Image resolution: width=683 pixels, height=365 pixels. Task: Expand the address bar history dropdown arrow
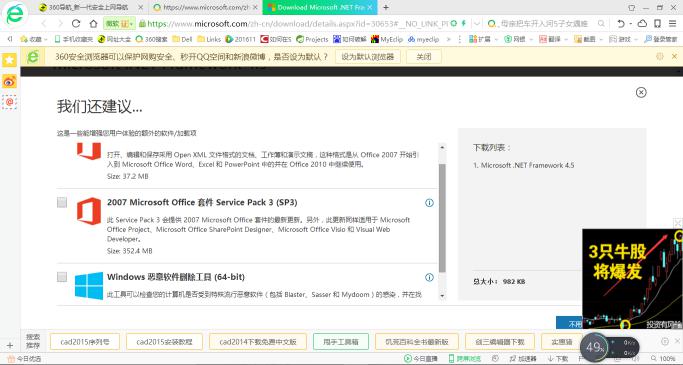[477, 24]
